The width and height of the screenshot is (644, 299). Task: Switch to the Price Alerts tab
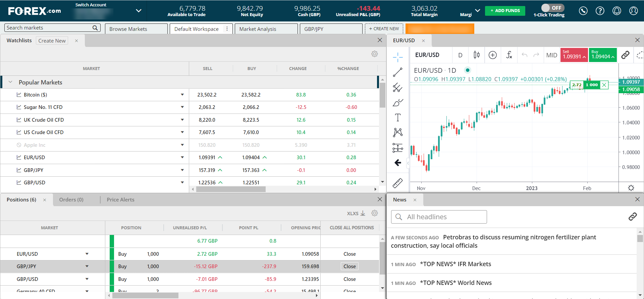coord(121,200)
